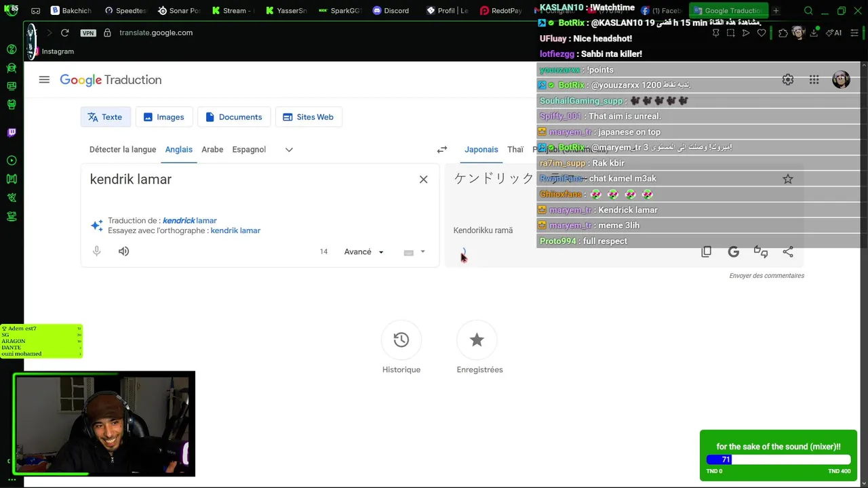Switch to the RedotPay browser tab
This screenshot has width=868, height=488.
pos(501,11)
